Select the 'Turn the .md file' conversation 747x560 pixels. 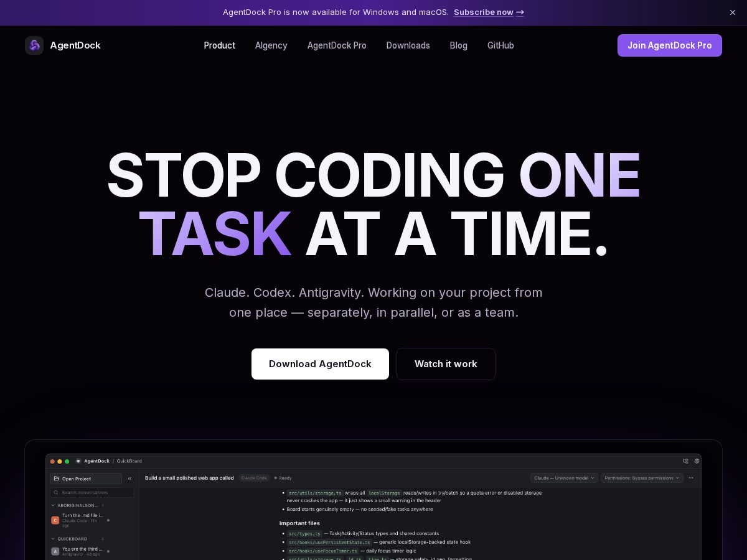(x=81, y=520)
